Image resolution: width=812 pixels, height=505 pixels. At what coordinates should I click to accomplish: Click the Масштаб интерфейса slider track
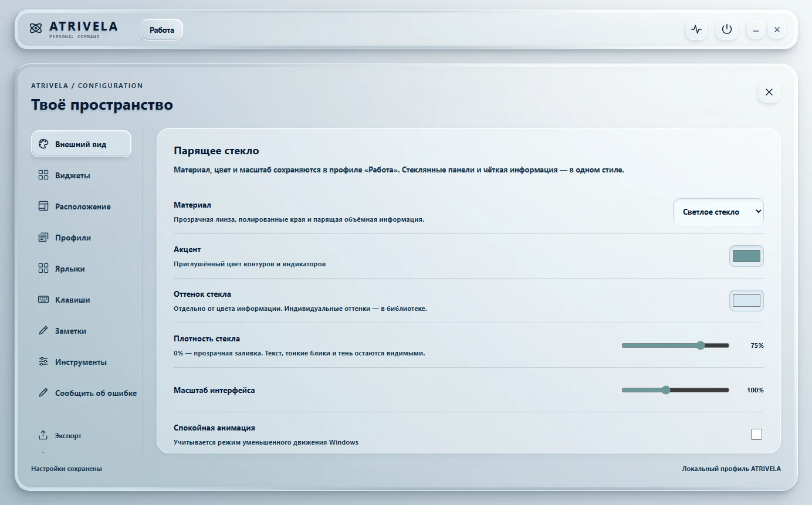point(675,390)
